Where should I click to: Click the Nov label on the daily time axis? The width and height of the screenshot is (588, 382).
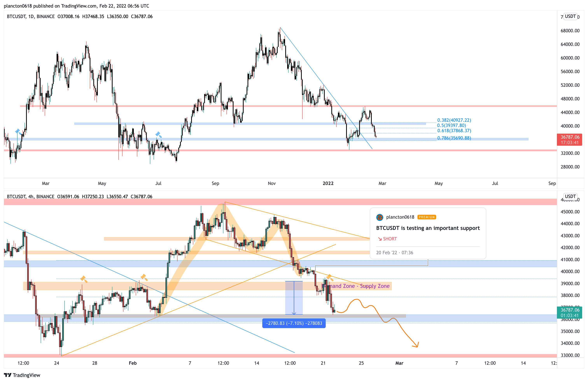click(272, 183)
